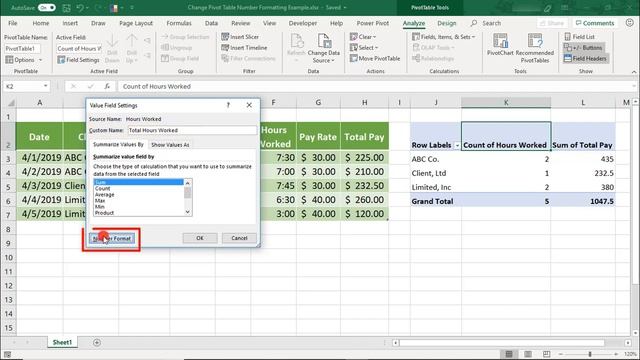Image resolution: width=640 pixels, height=360 pixels.
Task: Open PivotTable Options dropdown
Action: (24, 60)
